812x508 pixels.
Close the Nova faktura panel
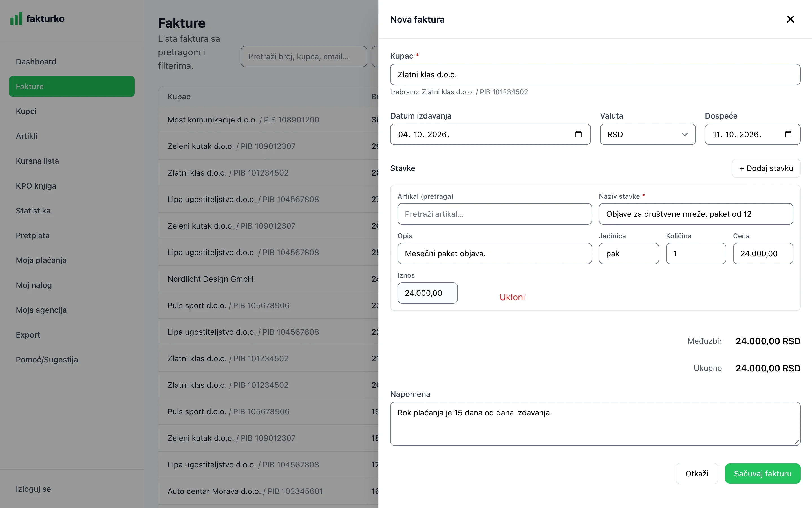790,19
